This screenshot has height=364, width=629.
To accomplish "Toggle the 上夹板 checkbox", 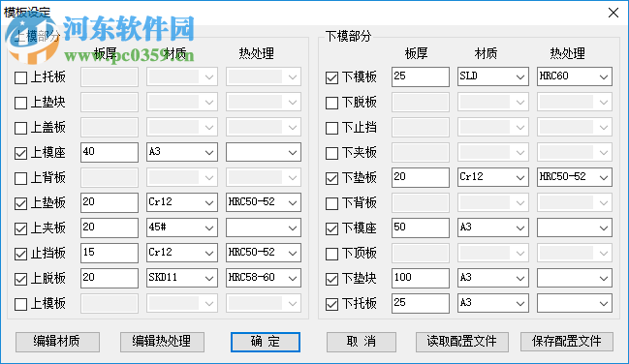I will (x=20, y=228).
